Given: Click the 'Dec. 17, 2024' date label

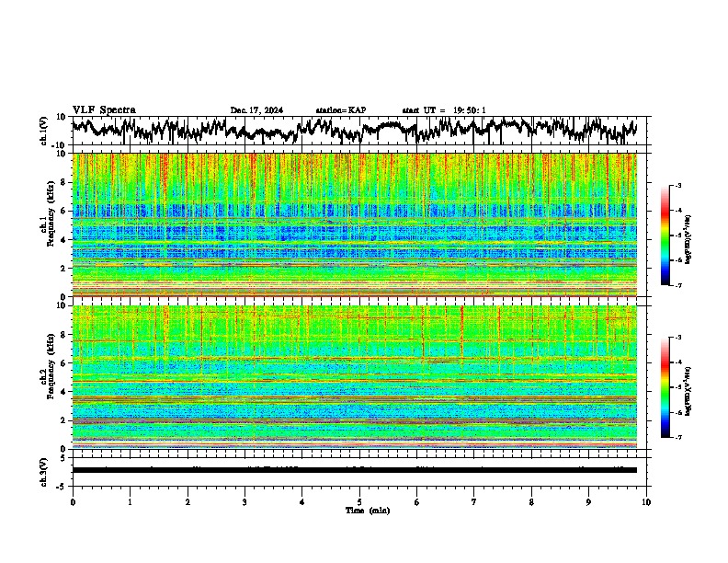Looking at the screenshot, I should [x=256, y=110].
